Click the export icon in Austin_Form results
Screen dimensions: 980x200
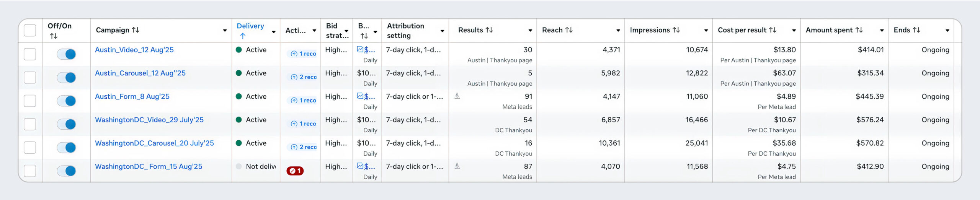coord(457,96)
